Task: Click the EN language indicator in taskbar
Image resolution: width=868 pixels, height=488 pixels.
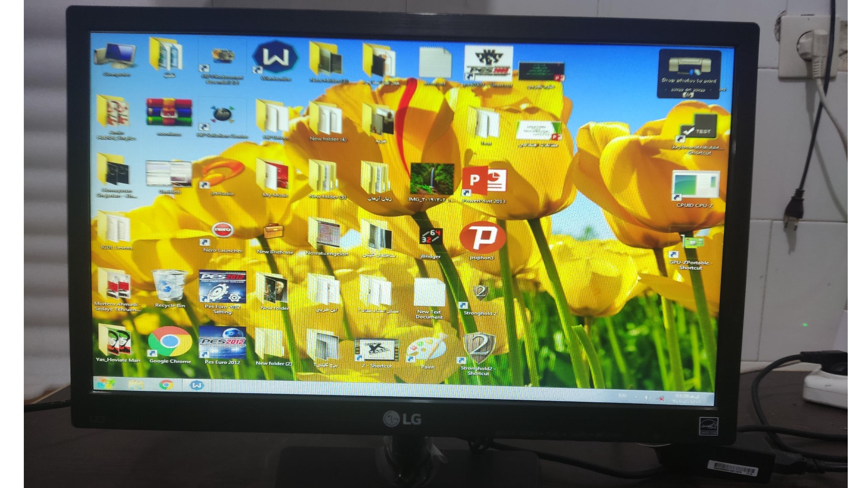Action: click(622, 396)
